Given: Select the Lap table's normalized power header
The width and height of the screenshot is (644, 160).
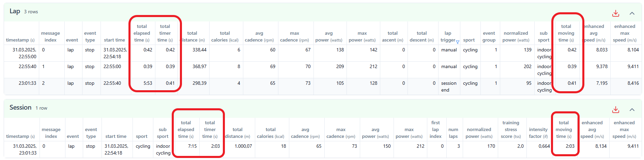Looking at the screenshot, I should pos(516,36).
